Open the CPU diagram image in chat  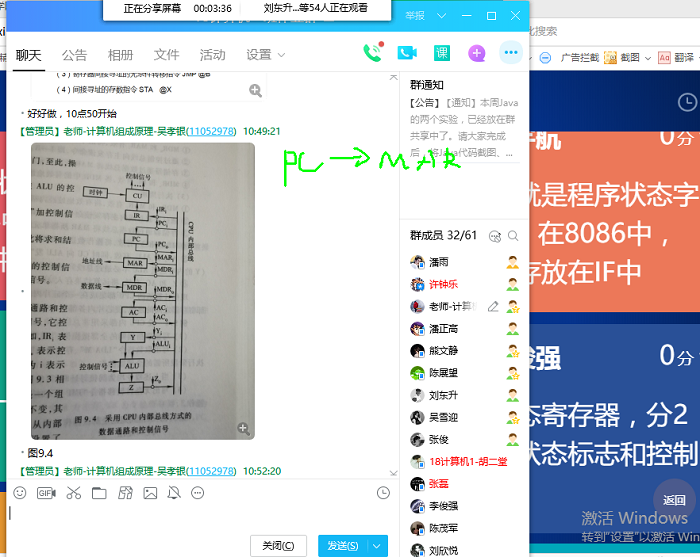click(142, 291)
